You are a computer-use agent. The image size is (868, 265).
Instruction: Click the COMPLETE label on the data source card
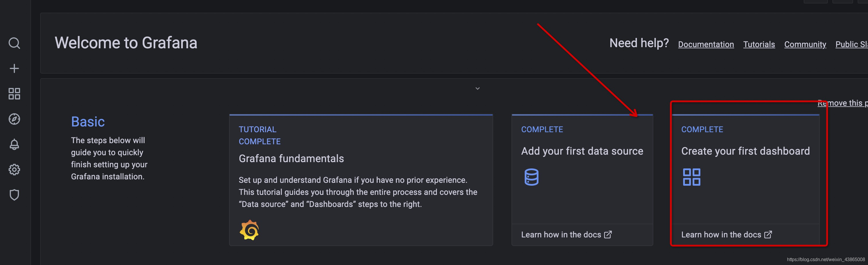click(x=542, y=129)
